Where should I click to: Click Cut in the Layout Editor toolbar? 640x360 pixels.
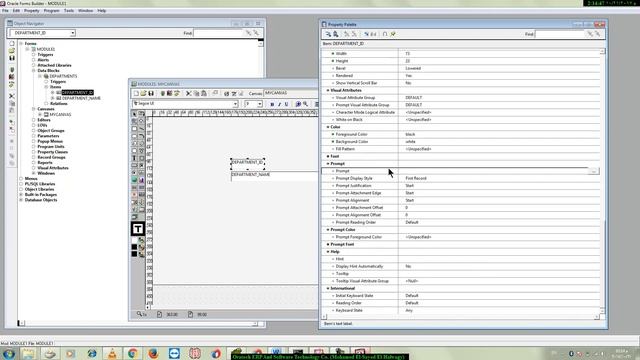[x=189, y=93]
